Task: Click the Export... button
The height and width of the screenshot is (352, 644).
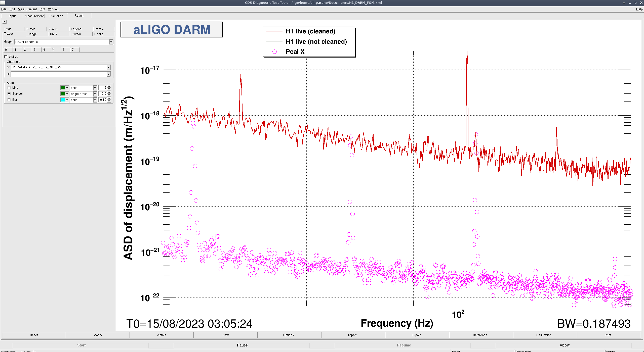Action: point(417,335)
